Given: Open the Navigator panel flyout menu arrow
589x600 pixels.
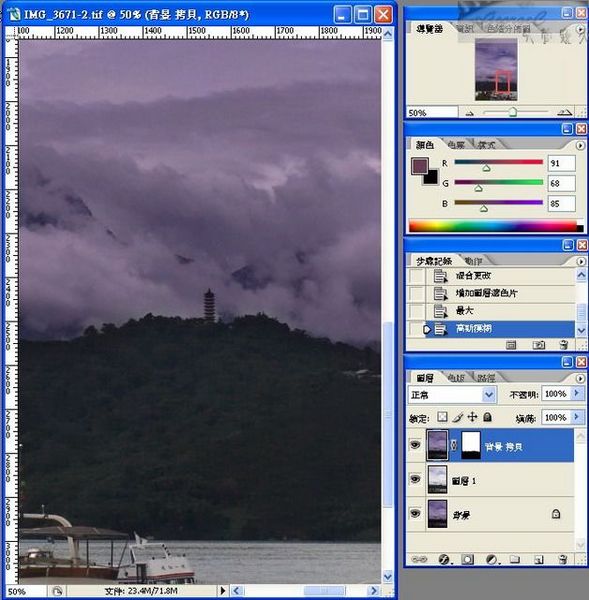Looking at the screenshot, I should pyautogui.click(x=580, y=29).
